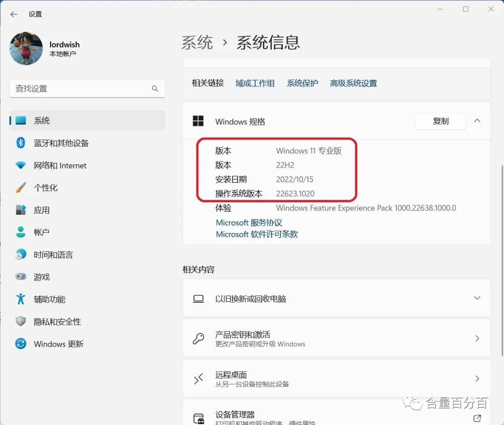Viewport: 504px width, 425px height.
Task: Select the 22623.1020 OS build value
Action: tap(295, 194)
